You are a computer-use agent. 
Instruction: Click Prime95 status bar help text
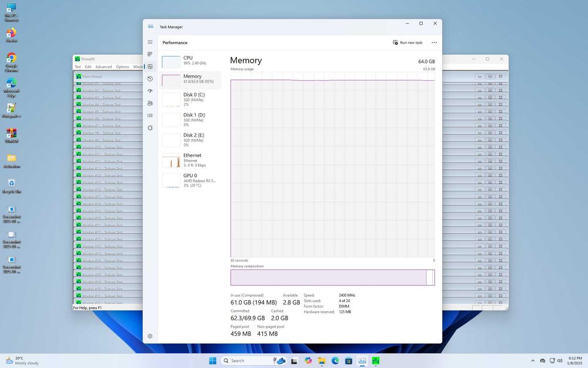click(x=87, y=307)
